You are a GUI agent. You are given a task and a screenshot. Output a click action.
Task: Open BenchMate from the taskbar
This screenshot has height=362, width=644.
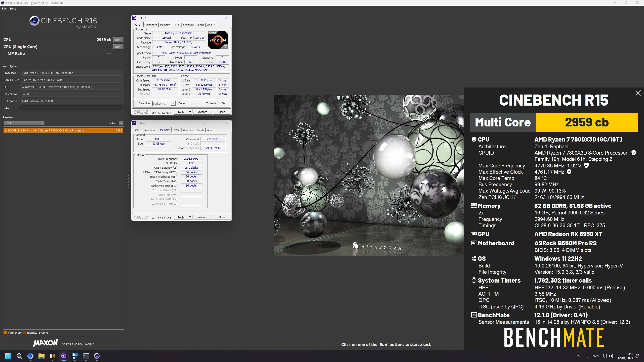coord(53,356)
